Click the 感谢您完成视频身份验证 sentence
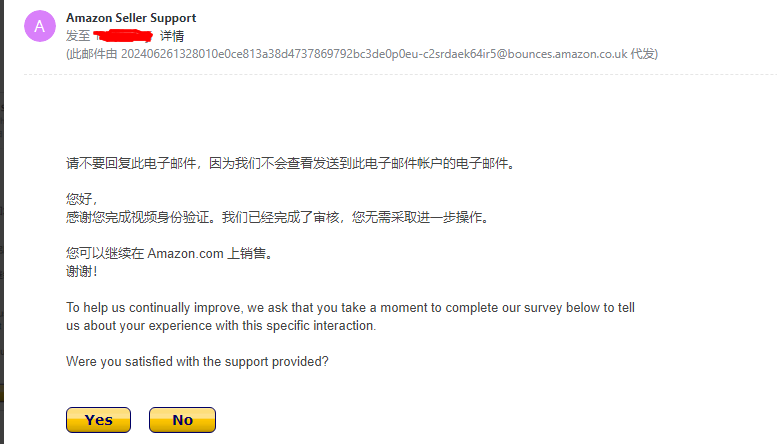The height and width of the screenshot is (444, 777). pyautogui.click(x=278, y=217)
